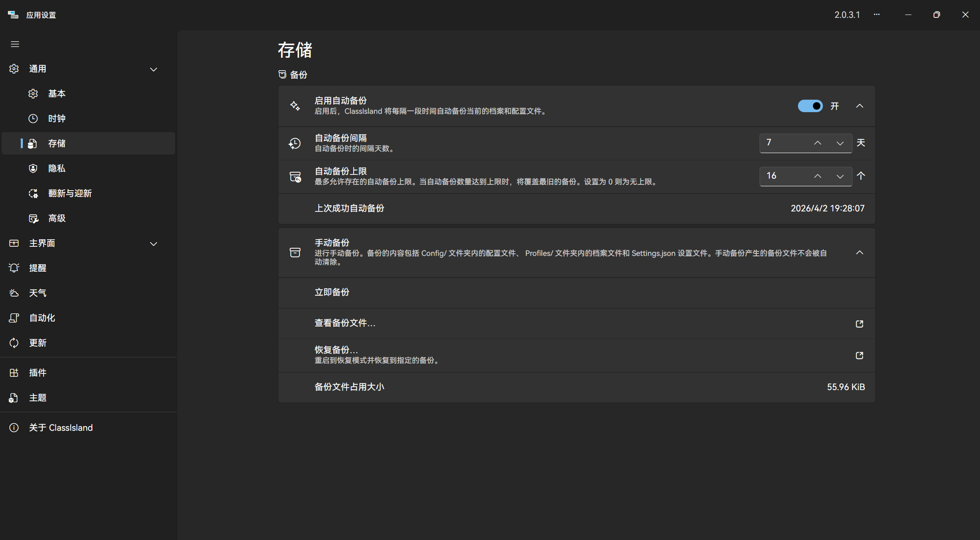Collapse the 通用 sidebar group
The height and width of the screenshot is (540, 980).
click(x=153, y=69)
